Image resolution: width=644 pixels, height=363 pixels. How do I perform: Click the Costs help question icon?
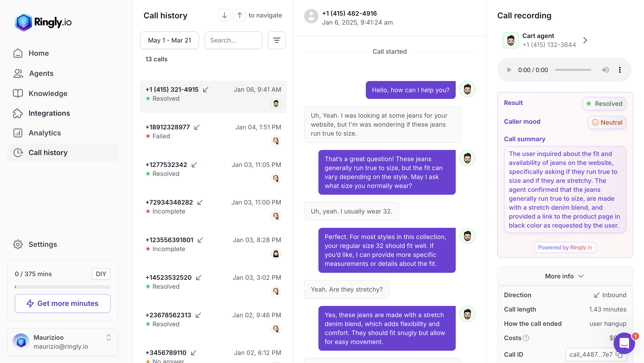tap(526, 338)
